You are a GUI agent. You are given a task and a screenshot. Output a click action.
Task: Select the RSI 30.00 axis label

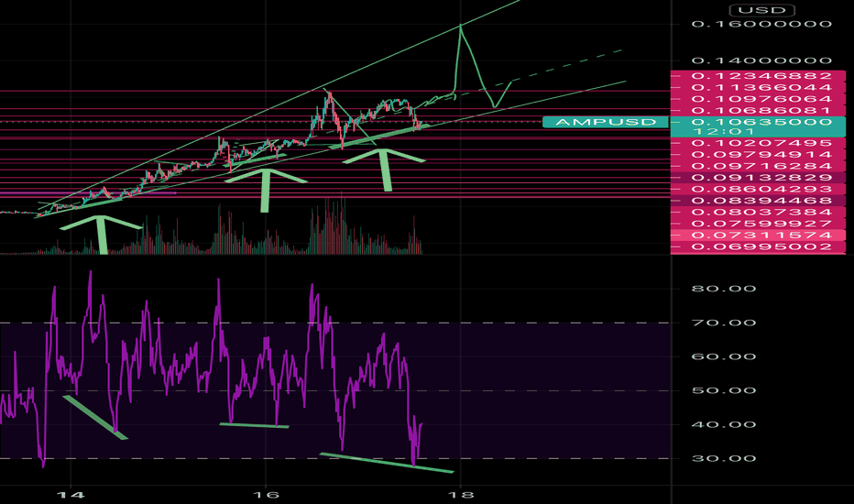[x=724, y=458]
